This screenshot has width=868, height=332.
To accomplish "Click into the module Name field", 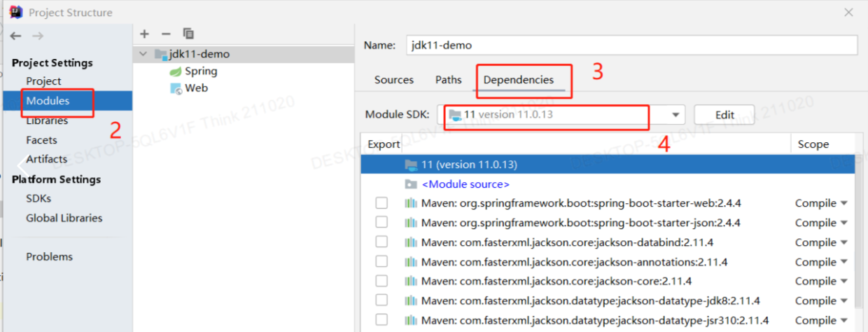I will pyautogui.click(x=631, y=45).
